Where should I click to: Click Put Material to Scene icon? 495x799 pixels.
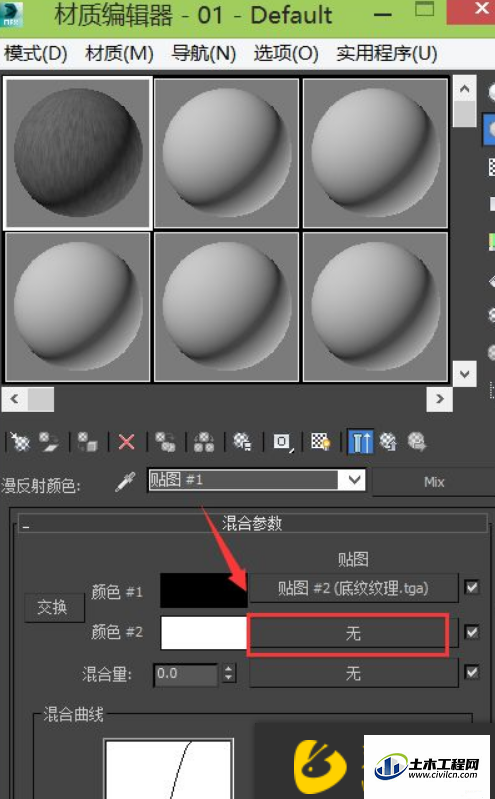(x=49, y=441)
